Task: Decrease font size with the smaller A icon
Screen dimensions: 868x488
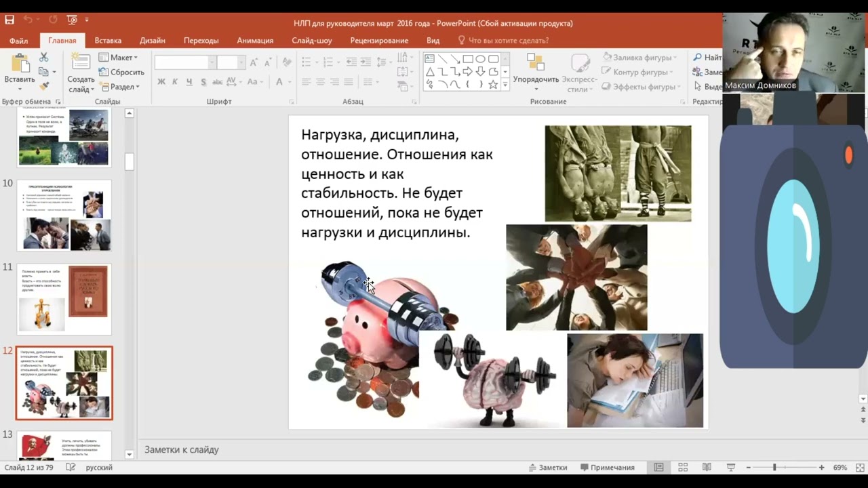Action: click(268, 62)
